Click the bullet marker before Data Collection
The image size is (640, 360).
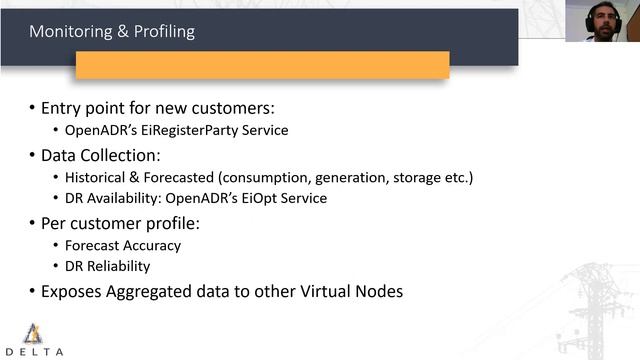click(x=32, y=156)
